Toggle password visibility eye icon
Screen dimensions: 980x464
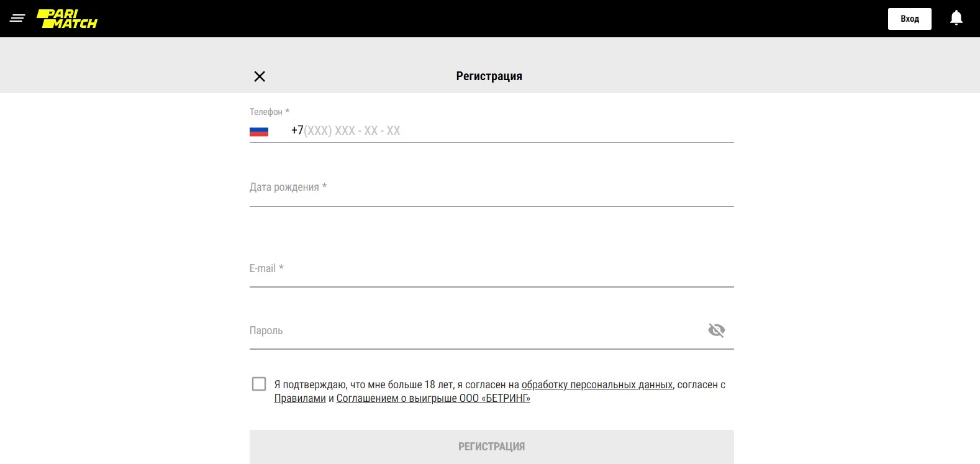click(x=717, y=330)
